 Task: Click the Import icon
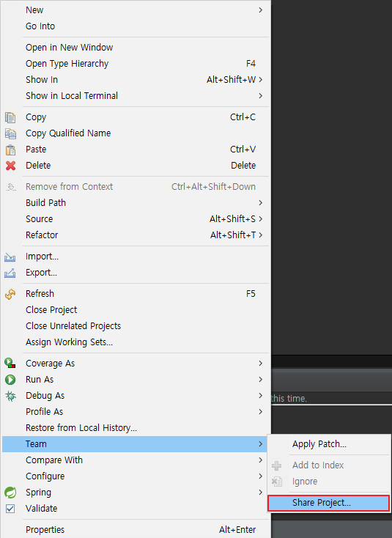coord(10,257)
